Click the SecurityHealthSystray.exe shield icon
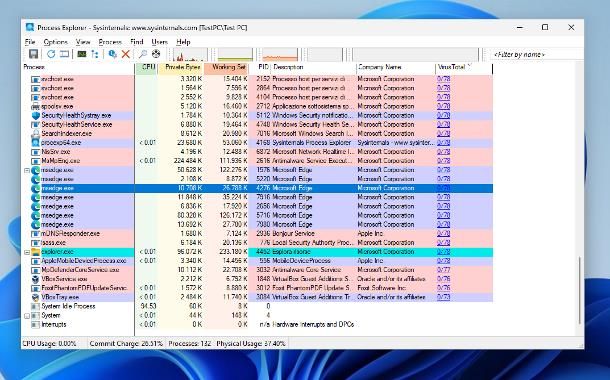Screen dimensions: 610x380 coord(36,116)
